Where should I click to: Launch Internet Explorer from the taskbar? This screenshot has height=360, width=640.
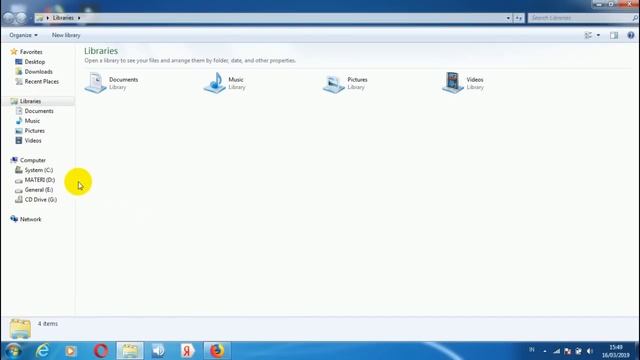point(42,351)
